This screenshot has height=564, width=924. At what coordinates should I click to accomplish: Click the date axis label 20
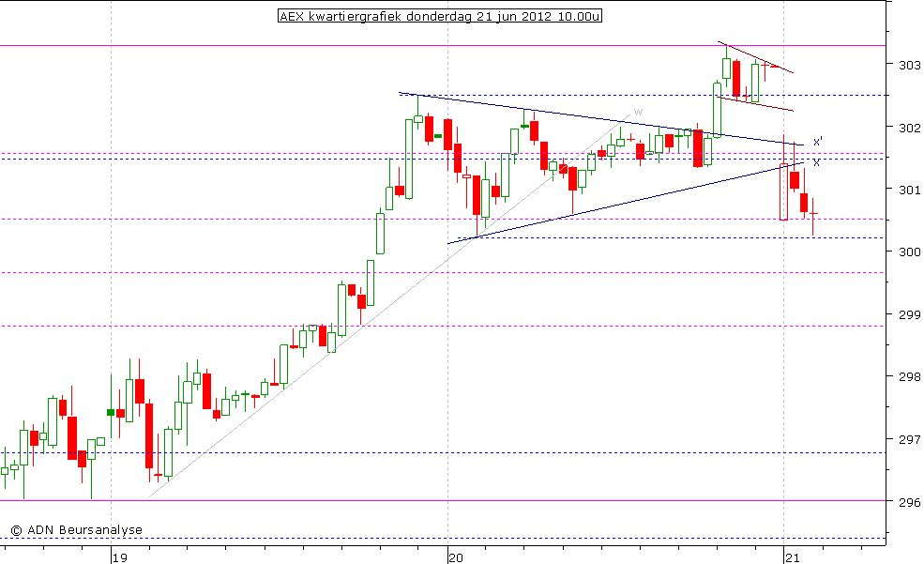click(456, 557)
